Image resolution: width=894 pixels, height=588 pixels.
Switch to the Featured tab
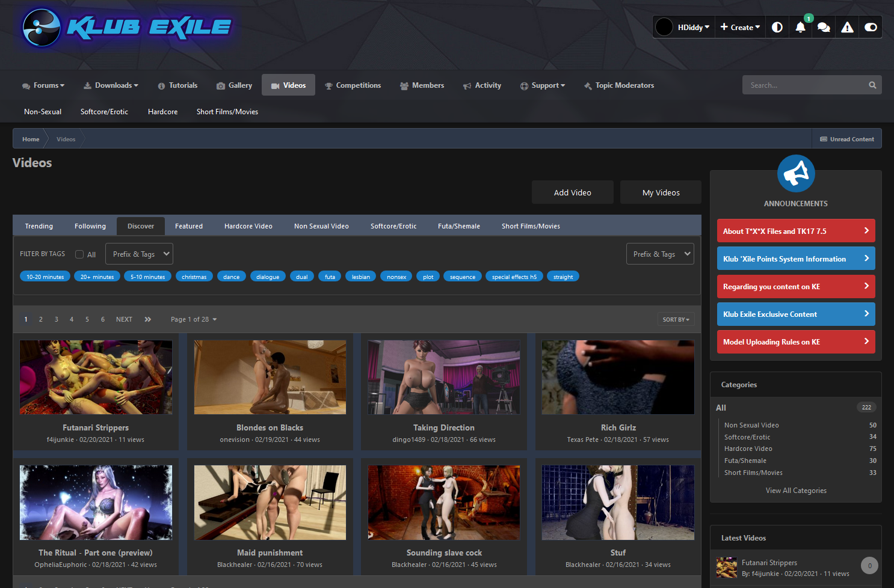point(189,226)
